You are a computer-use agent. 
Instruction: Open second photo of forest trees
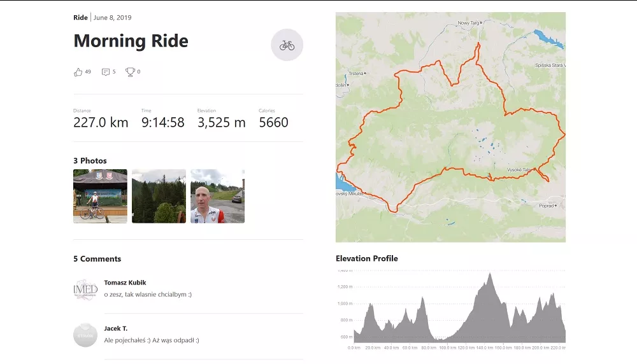(159, 196)
